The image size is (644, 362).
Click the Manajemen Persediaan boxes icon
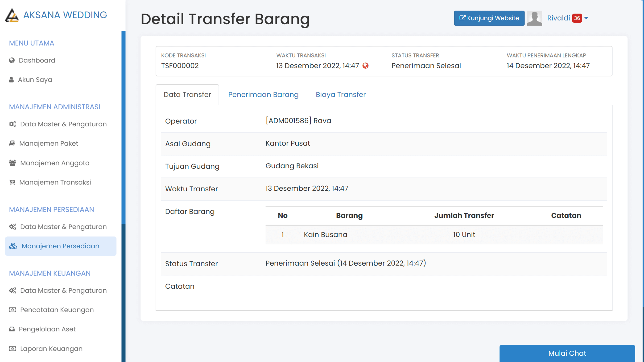pos(13,246)
